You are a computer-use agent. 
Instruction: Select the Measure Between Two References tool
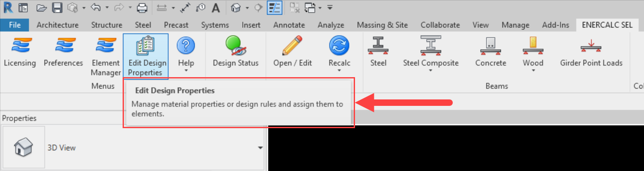[x=162, y=7]
